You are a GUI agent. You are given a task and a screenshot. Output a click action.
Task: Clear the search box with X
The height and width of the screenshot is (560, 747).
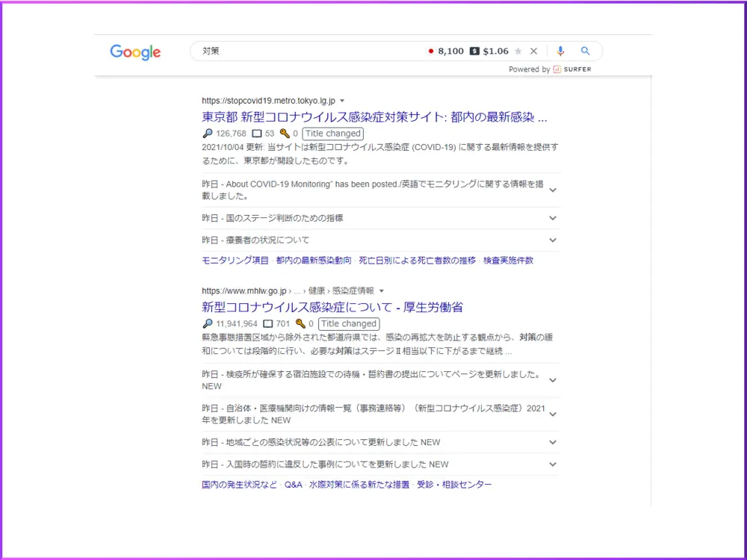(x=533, y=52)
